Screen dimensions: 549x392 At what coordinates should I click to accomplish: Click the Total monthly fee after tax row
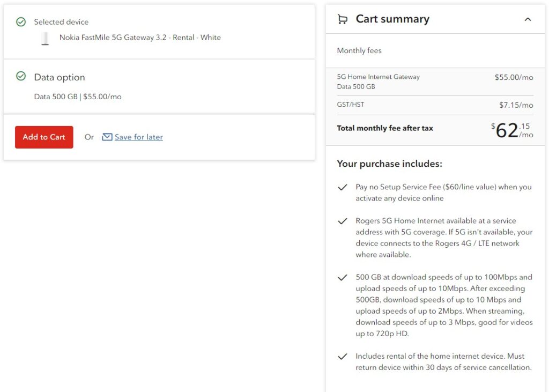385,128
